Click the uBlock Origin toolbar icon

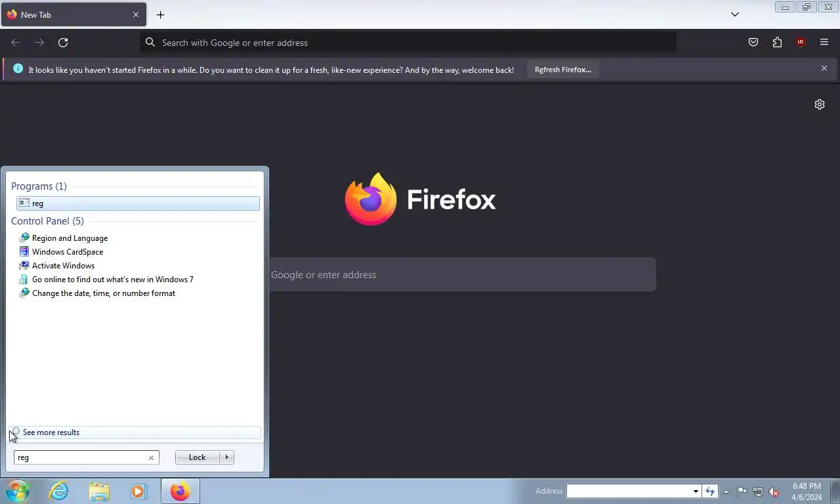pyautogui.click(x=800, y=43)
